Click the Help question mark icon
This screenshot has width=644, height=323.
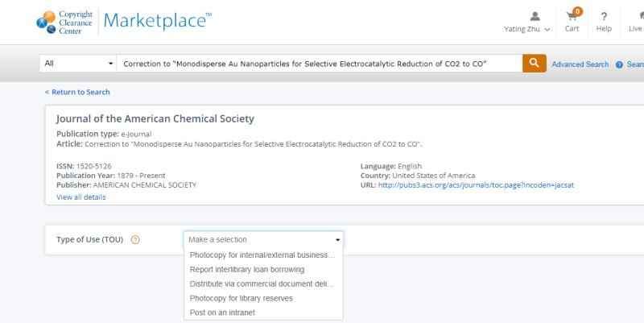[604, 16]
